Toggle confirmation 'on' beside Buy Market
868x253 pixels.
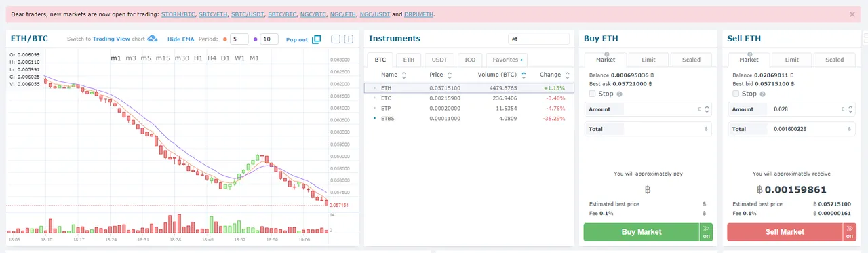coord(706,232)
